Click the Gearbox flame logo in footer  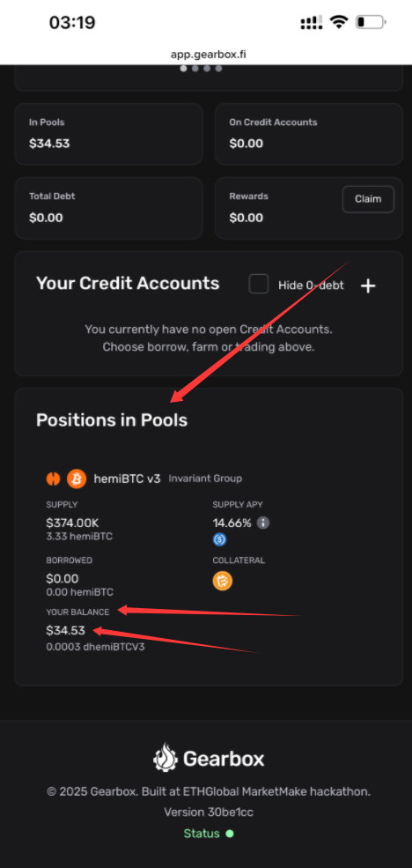tap(166, 759)
